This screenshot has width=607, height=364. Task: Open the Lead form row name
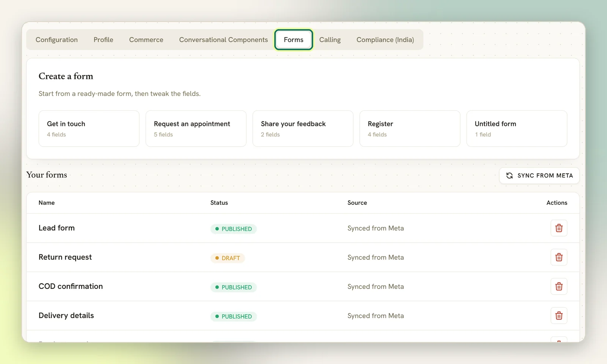[57, 228]
